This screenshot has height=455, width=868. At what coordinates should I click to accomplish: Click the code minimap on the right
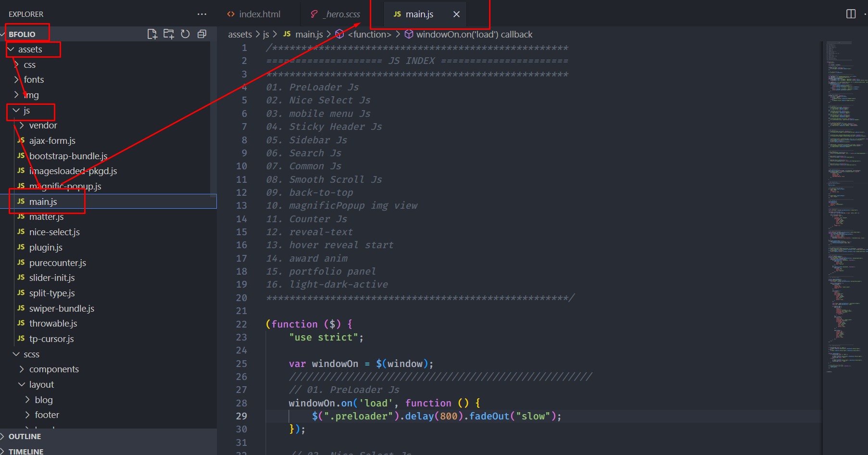(844, 192)
